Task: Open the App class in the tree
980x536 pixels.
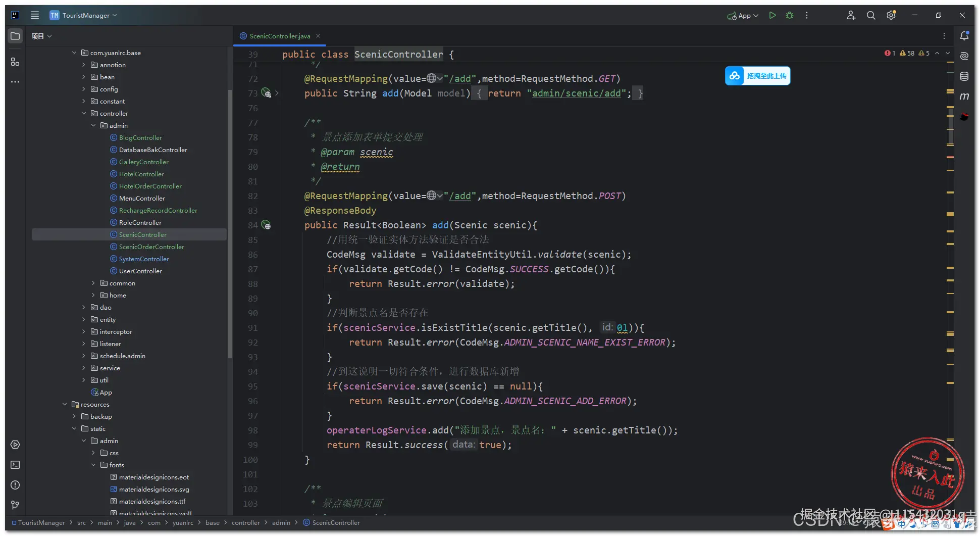Action: (x=106, y=392)
